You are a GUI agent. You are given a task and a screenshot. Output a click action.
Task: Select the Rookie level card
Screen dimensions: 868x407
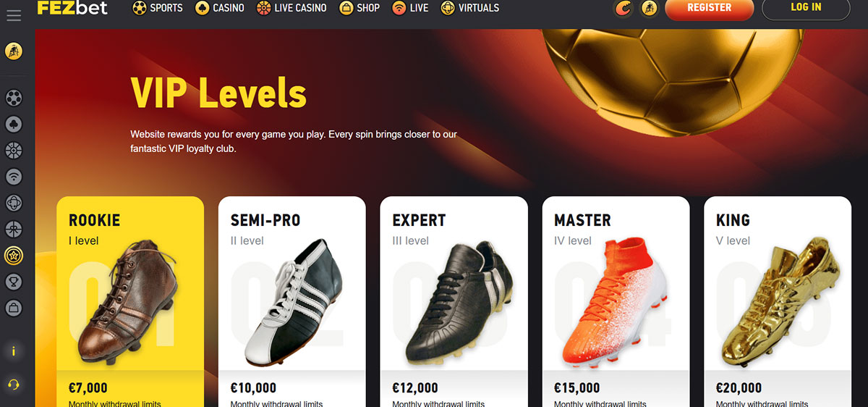[130, 301]
